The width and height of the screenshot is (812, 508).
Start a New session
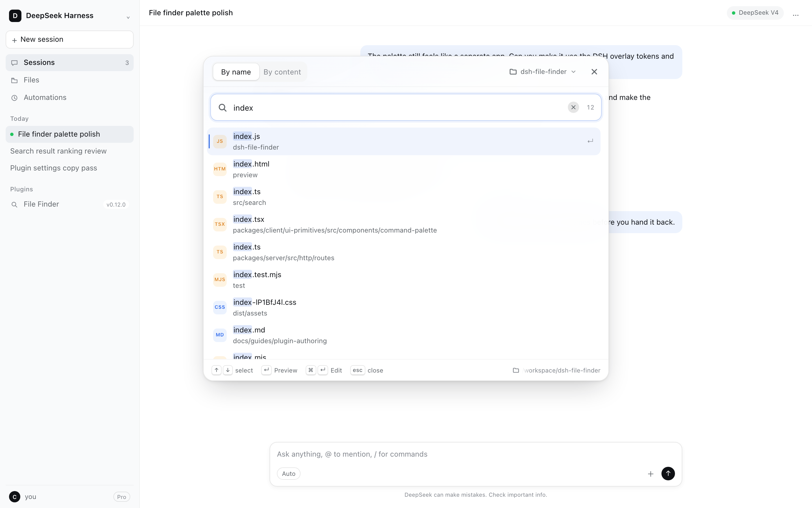tap(69, 40)
